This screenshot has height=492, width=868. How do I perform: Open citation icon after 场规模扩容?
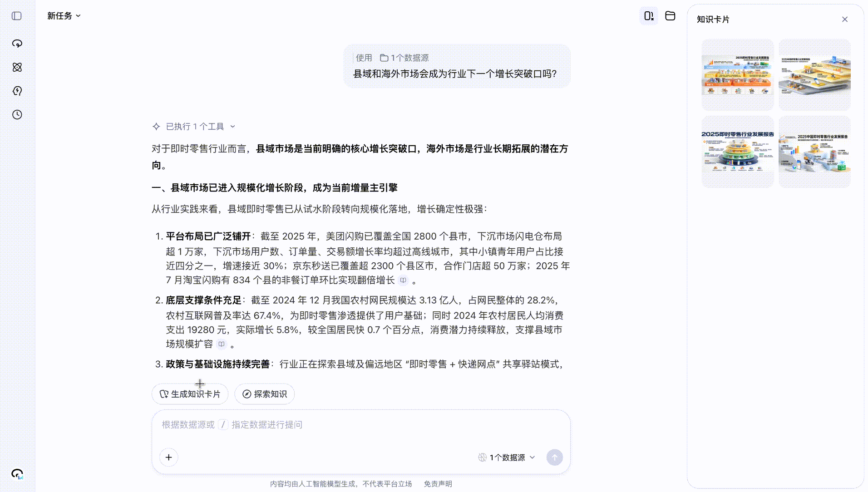[x=221, y=344]
